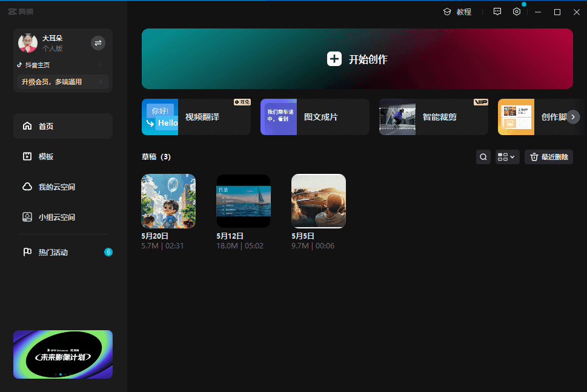Open 我的云空间 in sidebar
The image size is (587, 392).
point(63,187)
